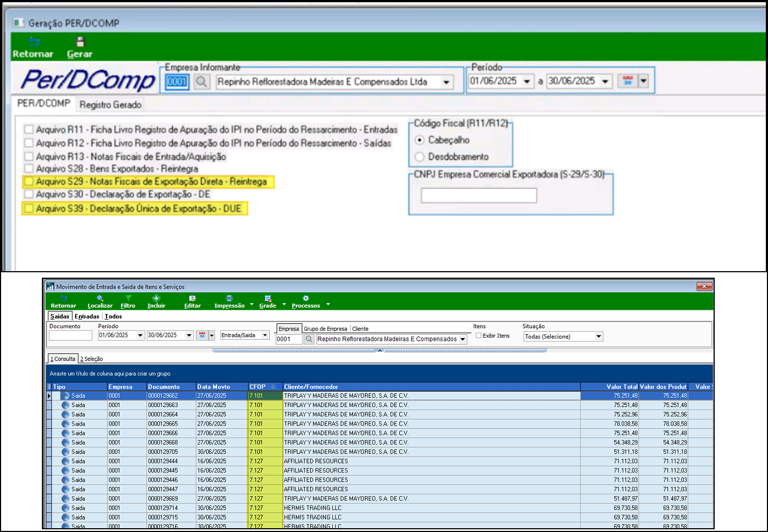Open the Situação Todas (Selecione) dropdown
Screen dimensions: 768x532
tap(599, 337)
